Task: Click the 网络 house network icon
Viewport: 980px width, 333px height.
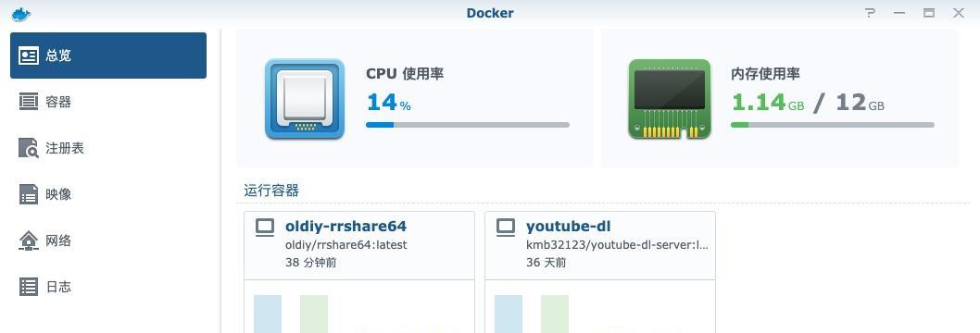Action: [x=29, y=240]
